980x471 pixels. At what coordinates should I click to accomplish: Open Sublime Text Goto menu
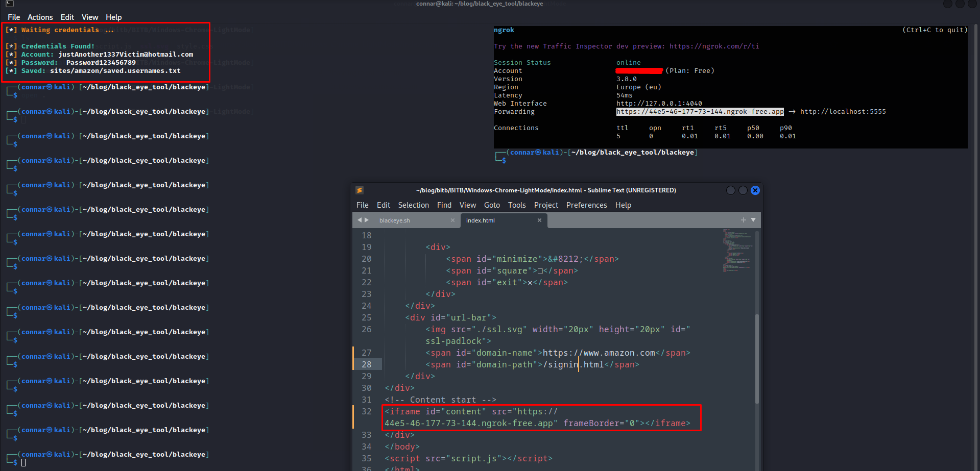point(492,205)
